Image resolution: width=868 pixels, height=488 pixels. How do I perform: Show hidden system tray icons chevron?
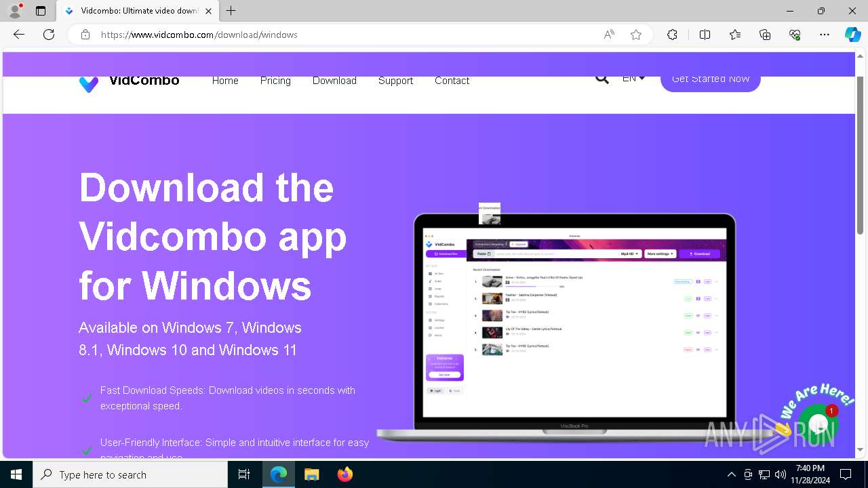[x=731, y=474]
